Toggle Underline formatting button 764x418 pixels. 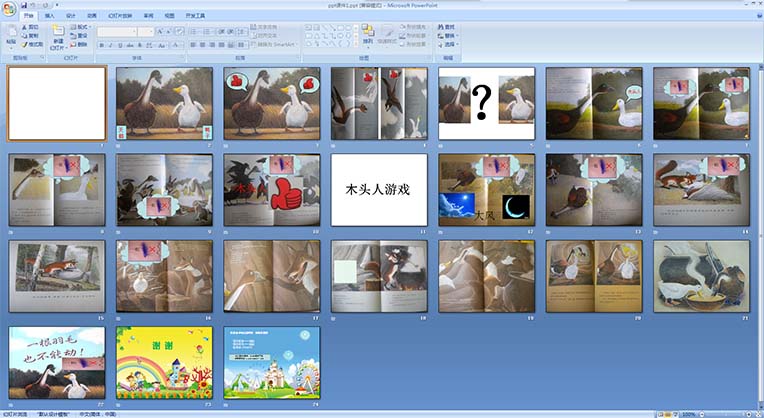point(120,45)
